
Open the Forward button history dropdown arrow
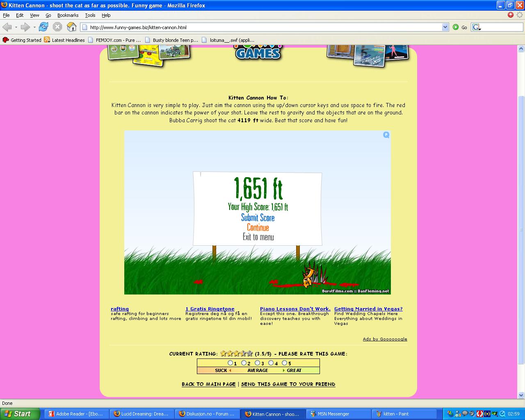pyautogui.click(x=34, y=27)
